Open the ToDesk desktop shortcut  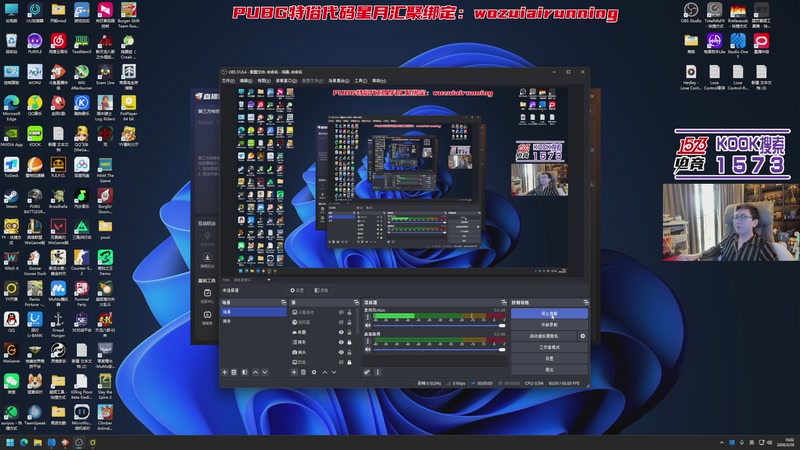(x=11, y=167)
